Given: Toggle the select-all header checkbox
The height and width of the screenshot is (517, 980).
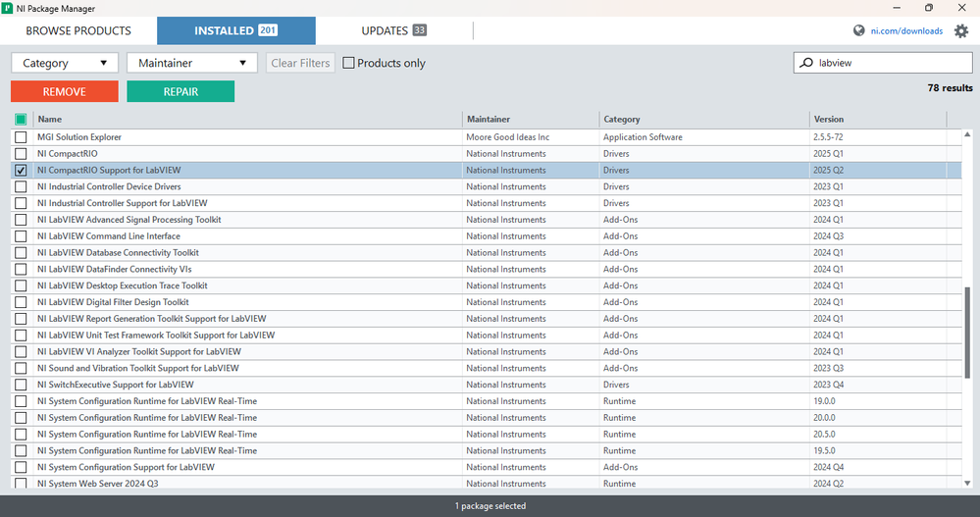Looking at the screenshot, I should pyautogui.click(x=21, y=119).
